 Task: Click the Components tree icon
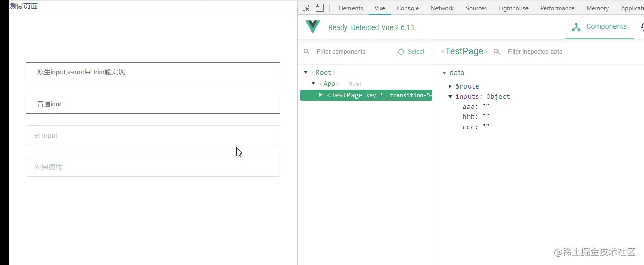[576, 27]
